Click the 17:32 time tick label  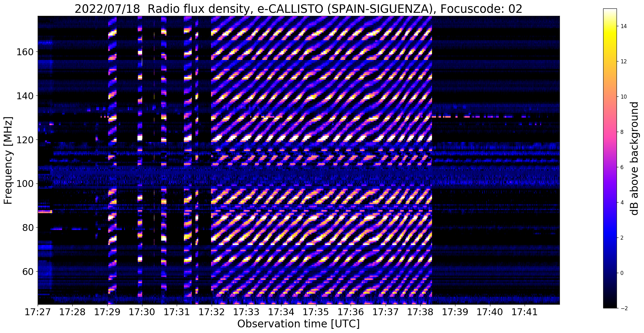tap(212, 312)
